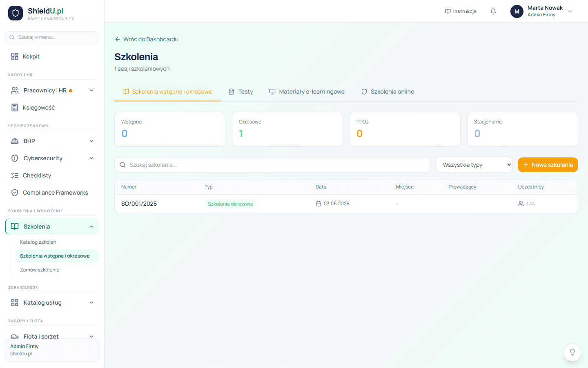Click the lightbulb help icon
Viewport: 588px width, 368px height.
(572, 352)
